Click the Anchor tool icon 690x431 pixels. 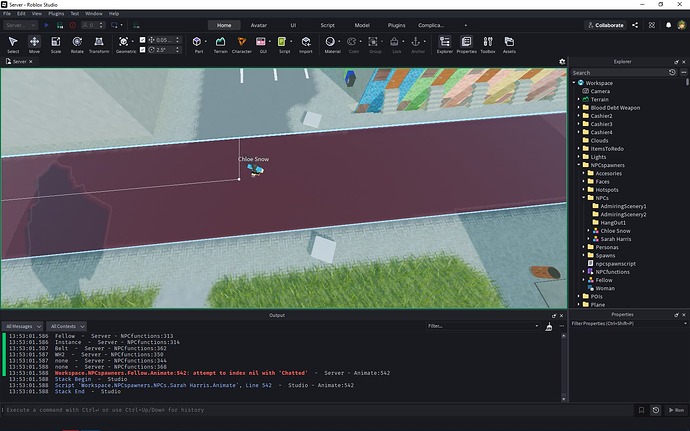pyautogui.click(x=415, y=44)
